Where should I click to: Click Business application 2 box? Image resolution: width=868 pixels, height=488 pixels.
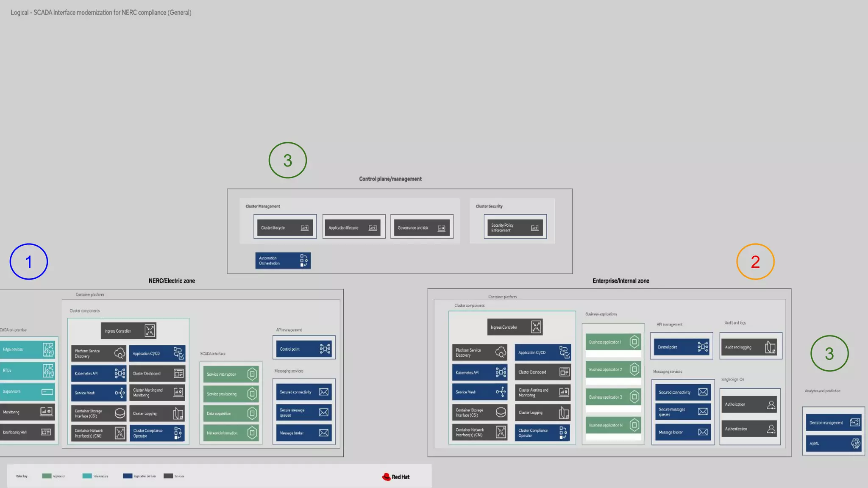pyautogui.click(x=613, y=370)
